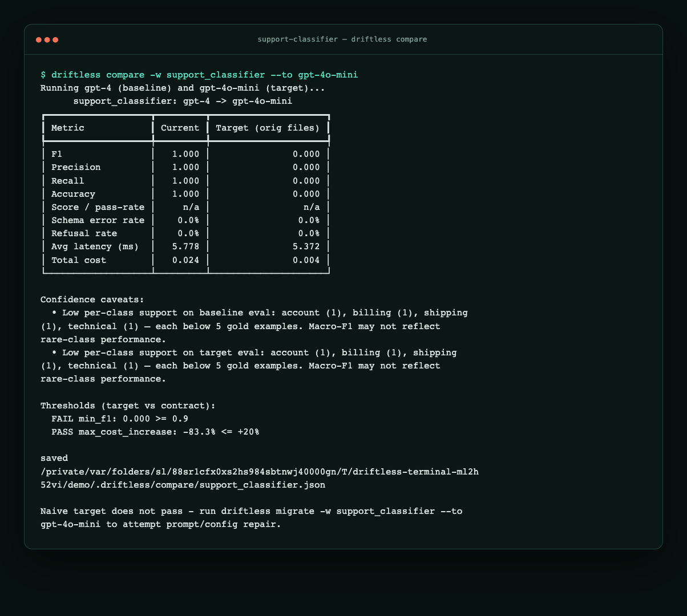This screenshot has width=687, height=616.
Task: Click the Refusal rate target 0.0%
Action: (309, 233)
